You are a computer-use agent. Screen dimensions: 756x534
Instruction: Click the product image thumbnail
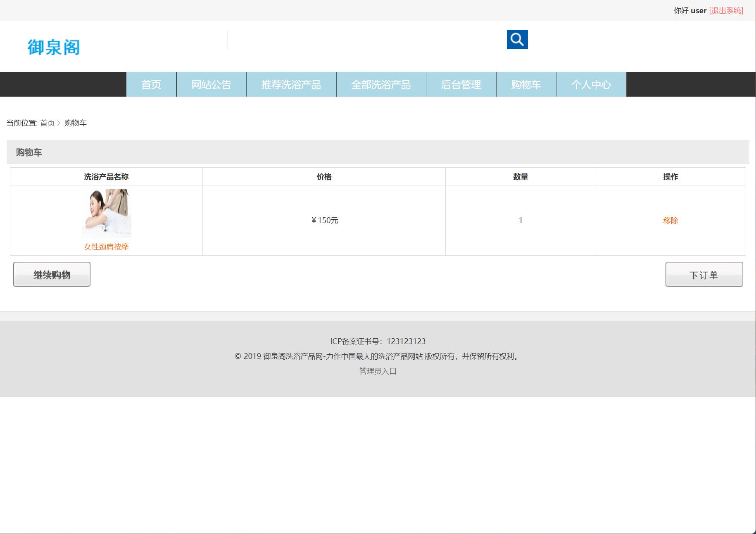pos(106,213)
